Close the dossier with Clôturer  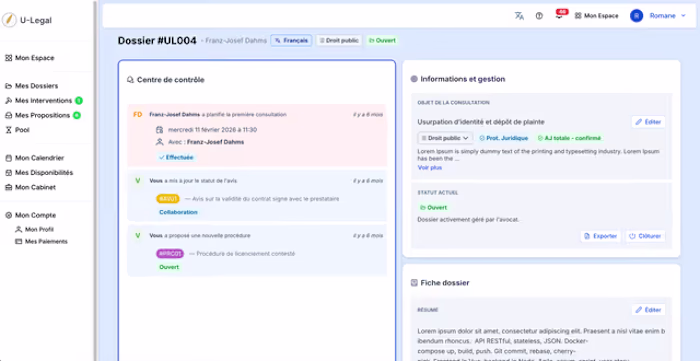coord(645,236)
